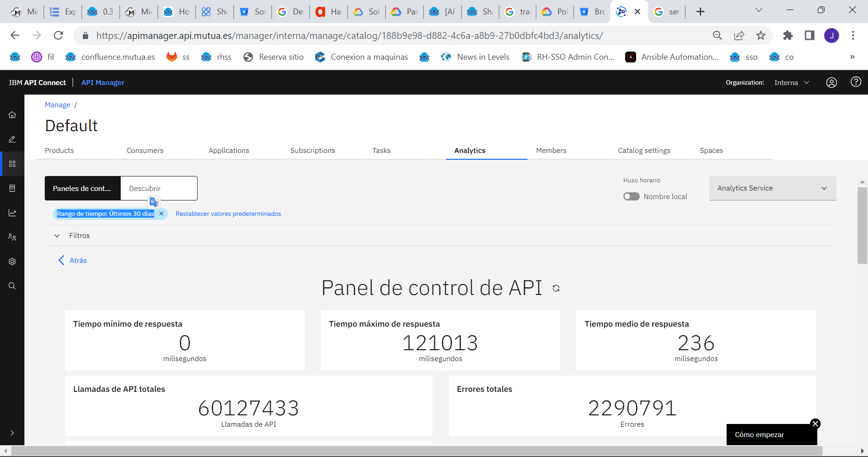Click the Home icon in left sidebar
The height and width of the screenshot is (457, 868).
(x=12, y=115)
